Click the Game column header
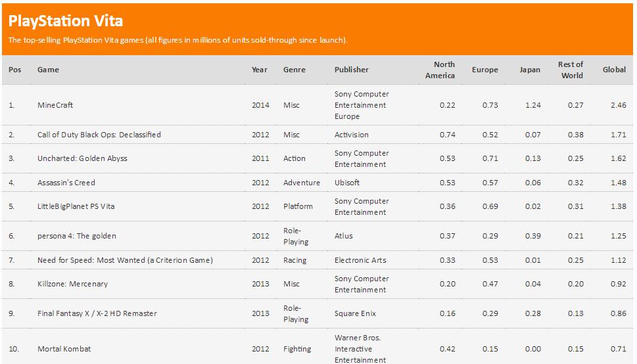637x364 pixels. 49,70
